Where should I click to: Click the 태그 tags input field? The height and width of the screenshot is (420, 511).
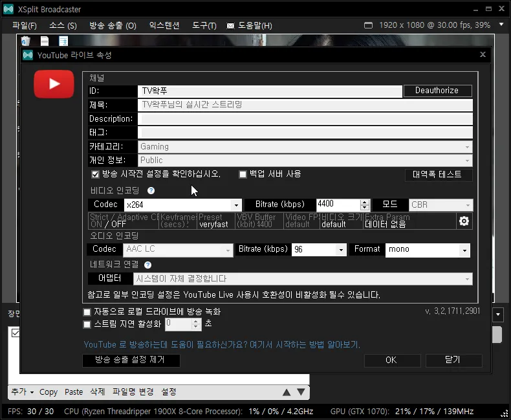tap(305, 133)
